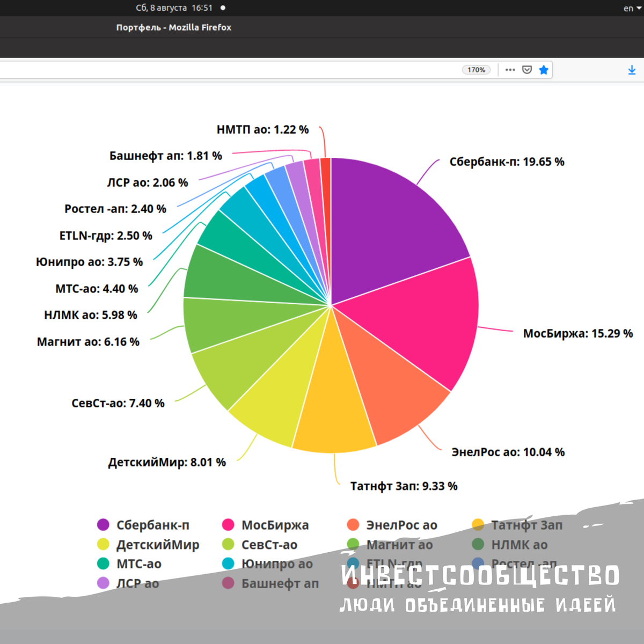
Task: Toggle ДетскийМир legend item
Action: (x=148, y=545)
